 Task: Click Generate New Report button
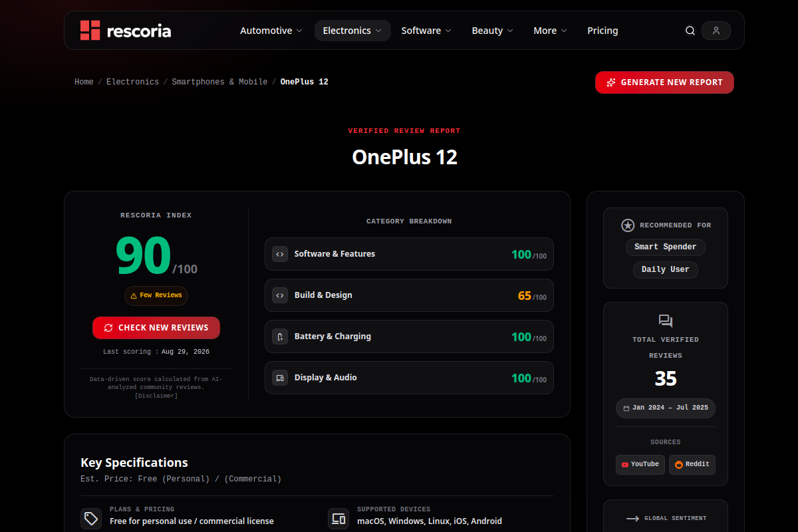(x=664, y=82)
